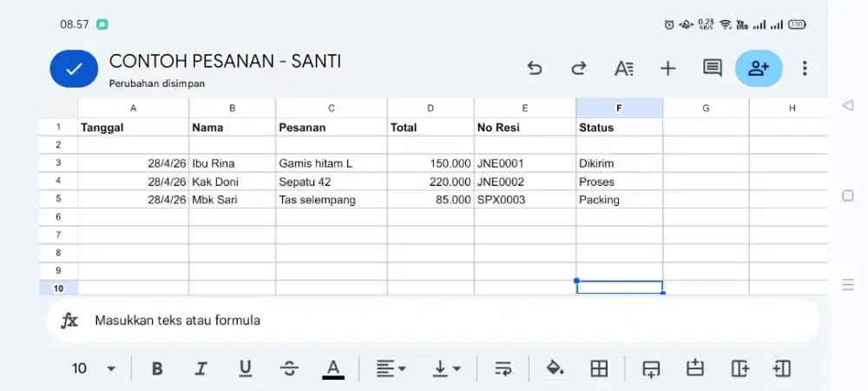Tap the Android recent apps button
This screenshot has height=391, width=868.
coord(847,285)
